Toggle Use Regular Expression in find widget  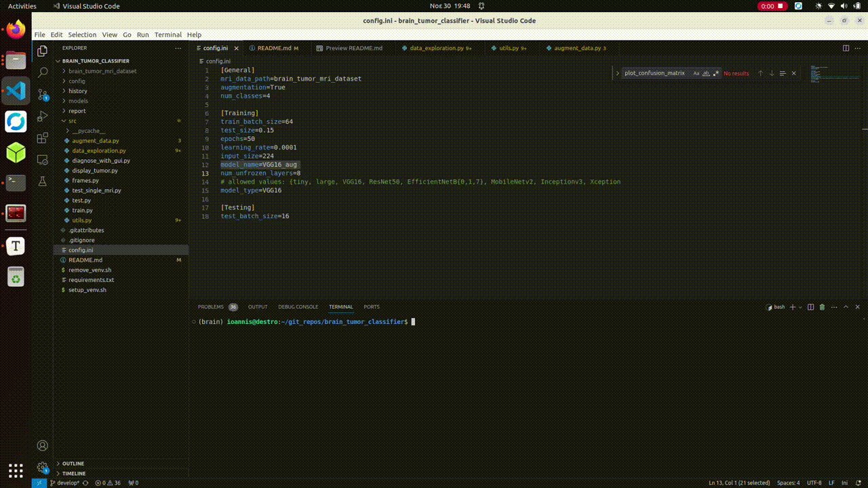click(715, 73)
